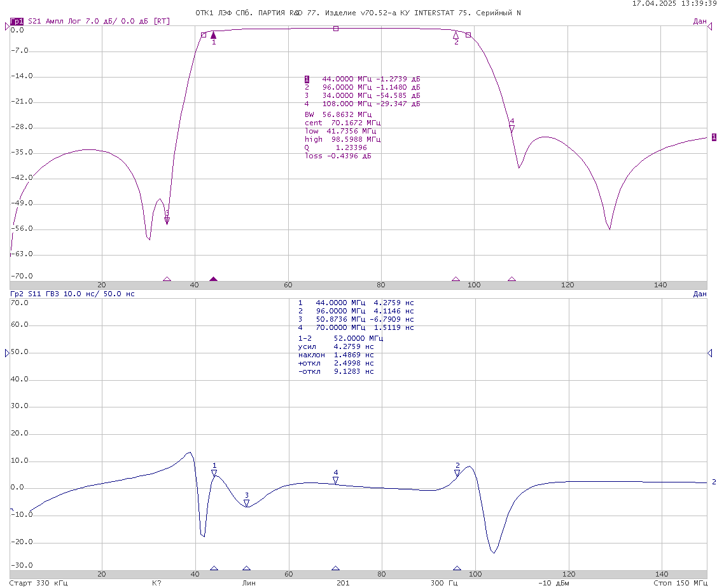Toggle the Лин sweep type in status bar
717x588 pixels.
[249, 583]
